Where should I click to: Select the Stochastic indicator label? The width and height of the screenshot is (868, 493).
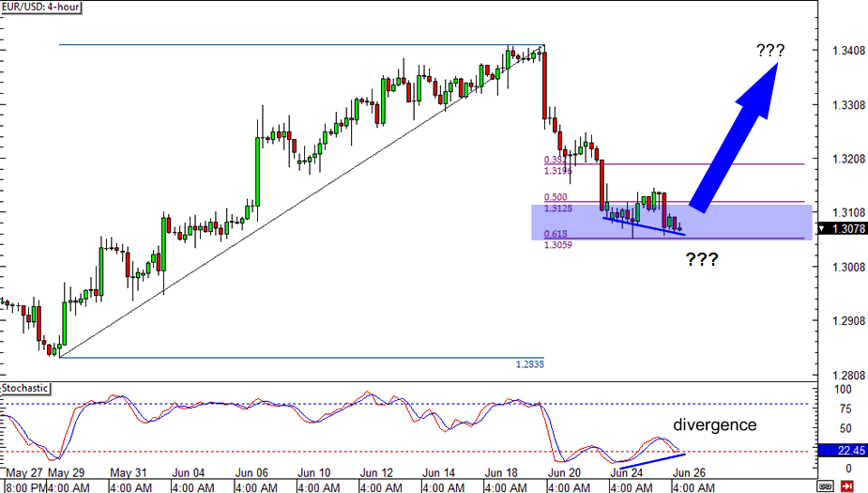pos(25,389)
